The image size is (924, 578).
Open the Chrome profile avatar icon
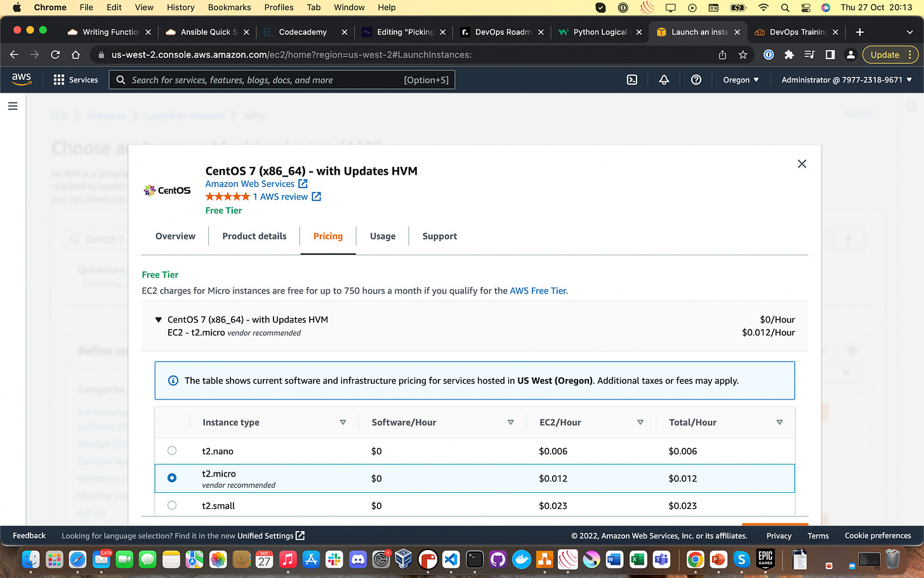point(850,55)
